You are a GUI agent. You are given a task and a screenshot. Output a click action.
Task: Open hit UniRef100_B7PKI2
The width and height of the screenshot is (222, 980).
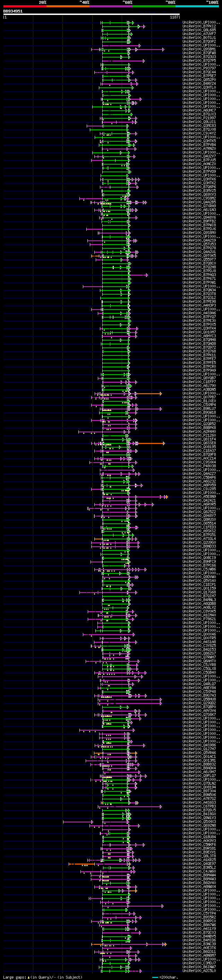[x=199, y=26]
